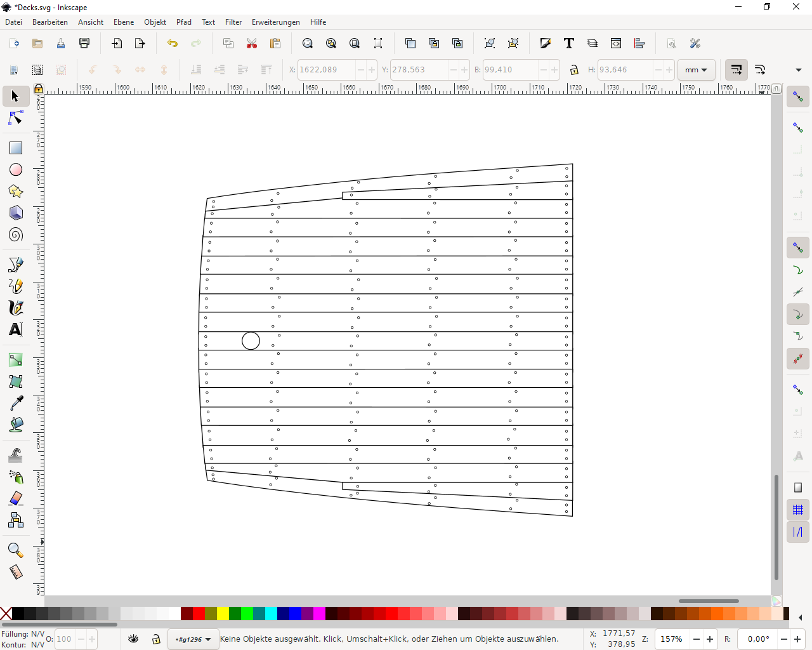
Task: Open the mm units dropdown
Action: [696, 70]
